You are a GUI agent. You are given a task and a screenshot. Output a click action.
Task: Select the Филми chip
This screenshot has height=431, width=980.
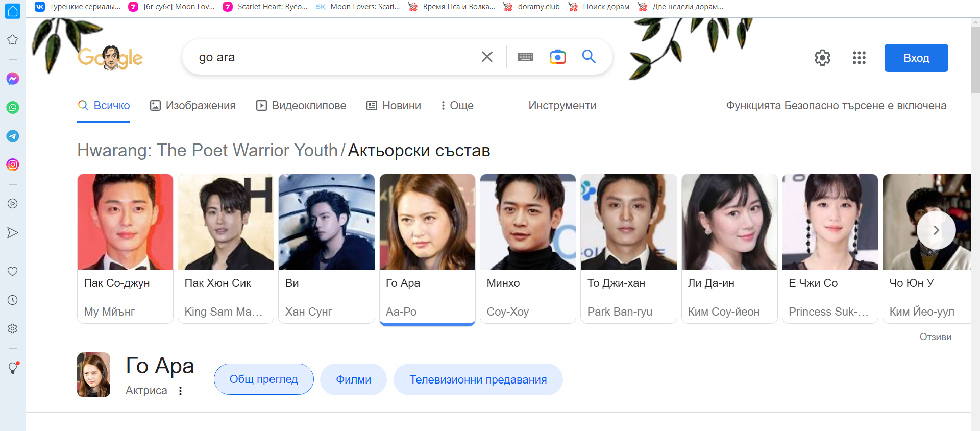pos(353,379)
